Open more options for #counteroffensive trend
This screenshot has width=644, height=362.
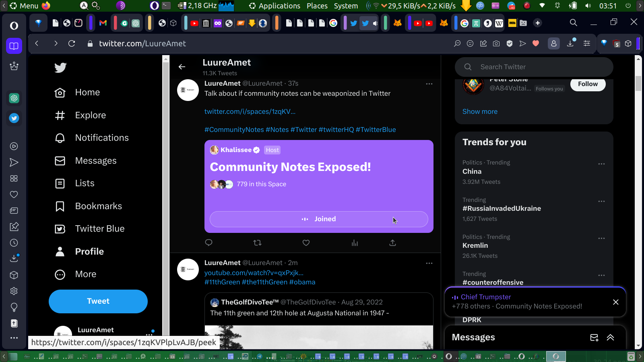601,275
